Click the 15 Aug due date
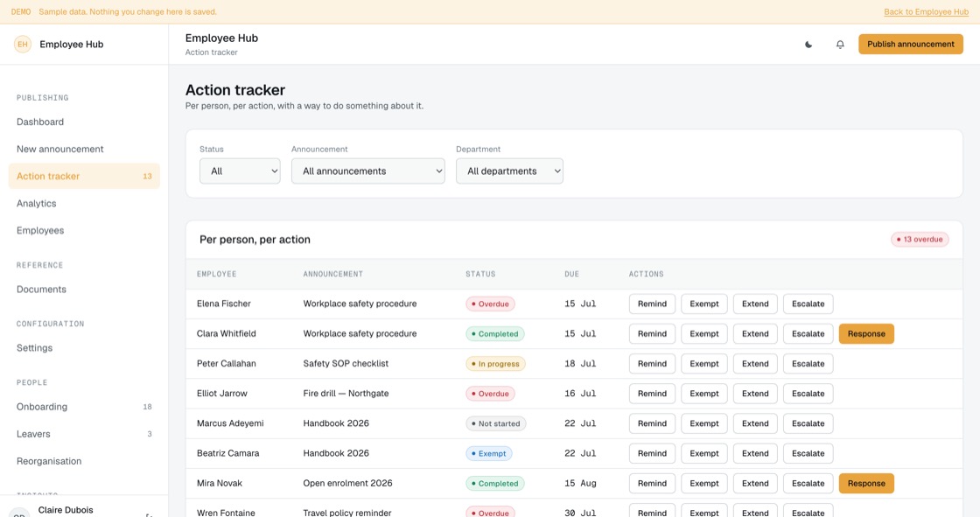This screenshot has height=517, width=980. (580, 483)
